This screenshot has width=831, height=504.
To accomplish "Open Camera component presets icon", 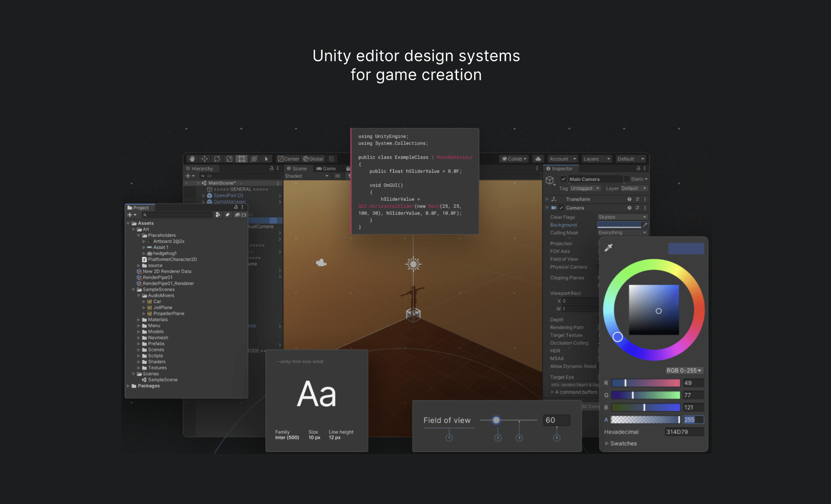I will [637, 208].
